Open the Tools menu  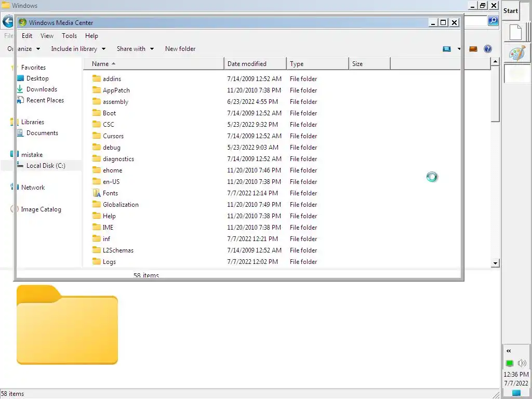pyautogui.click(x=69, y=36)
